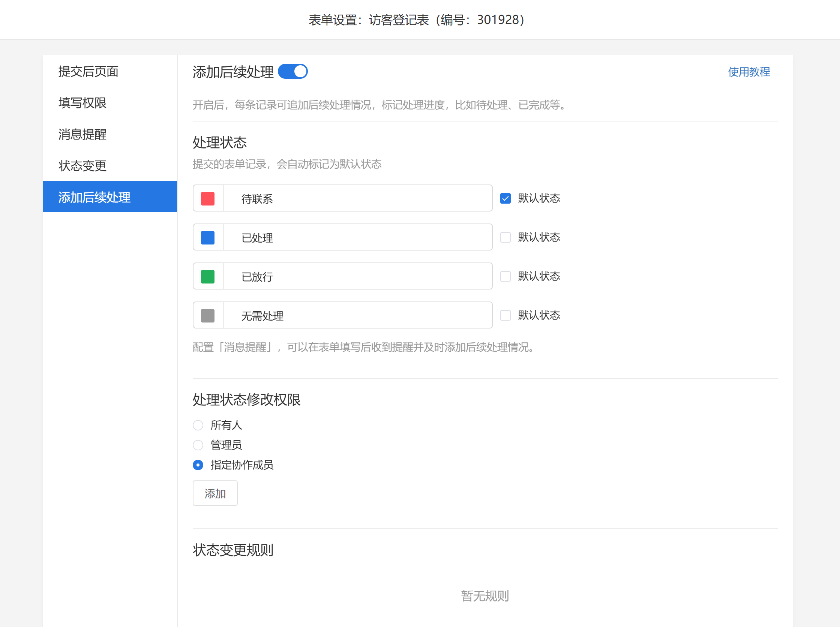Screen dimensions: 840x627
Task: Open the 提交后页面 settings tab
Action: (x=88, y=71)
